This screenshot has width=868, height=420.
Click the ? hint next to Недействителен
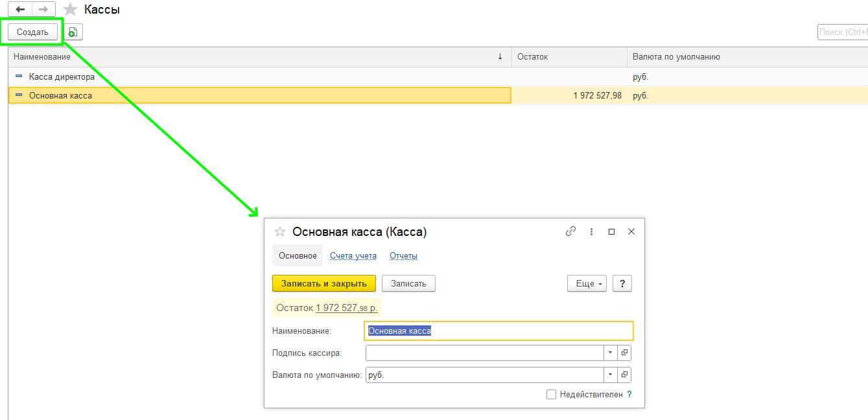629,394
